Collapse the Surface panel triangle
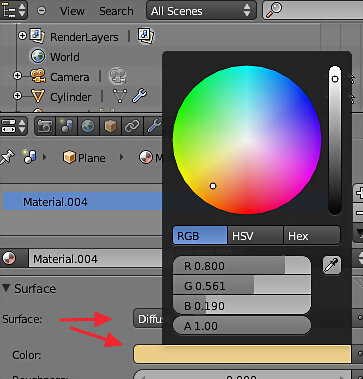This screenshot has width=363, height=379. (x=6, y=288)
